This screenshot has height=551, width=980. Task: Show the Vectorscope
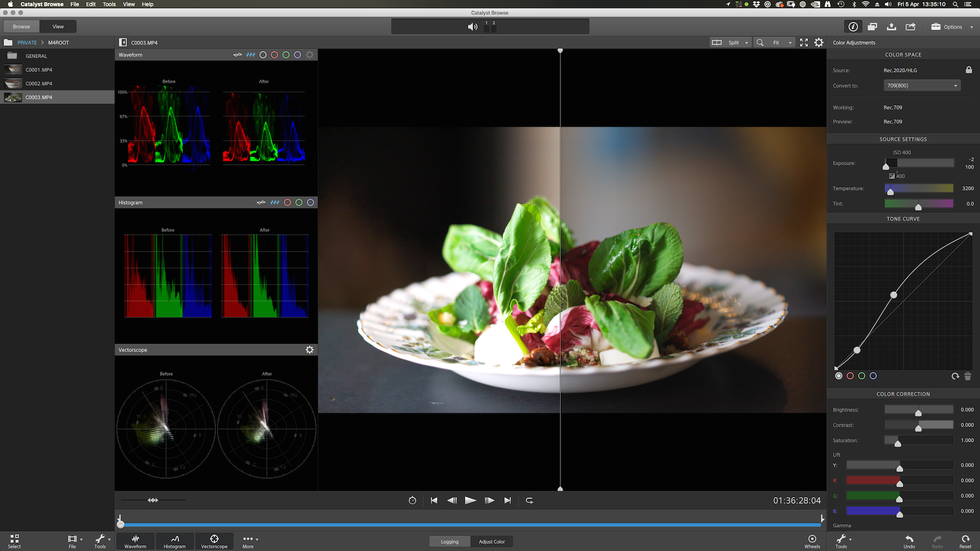tap(214, 541)
